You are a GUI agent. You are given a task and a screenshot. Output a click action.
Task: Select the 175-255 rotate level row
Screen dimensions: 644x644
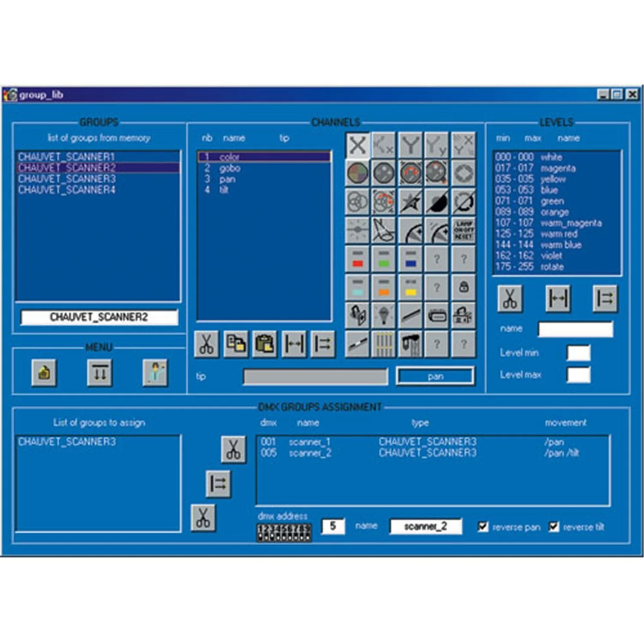point(556,267)
